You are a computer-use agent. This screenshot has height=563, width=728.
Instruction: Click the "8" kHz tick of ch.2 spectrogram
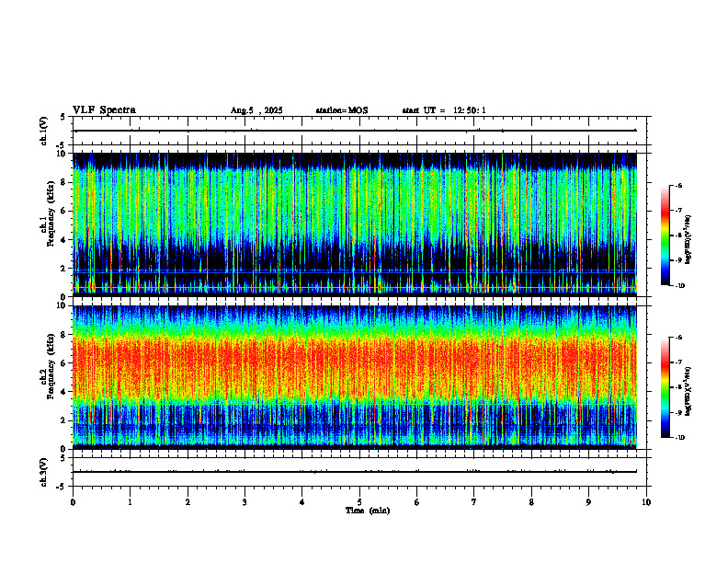pyautogui.click(x=63, y=335)
